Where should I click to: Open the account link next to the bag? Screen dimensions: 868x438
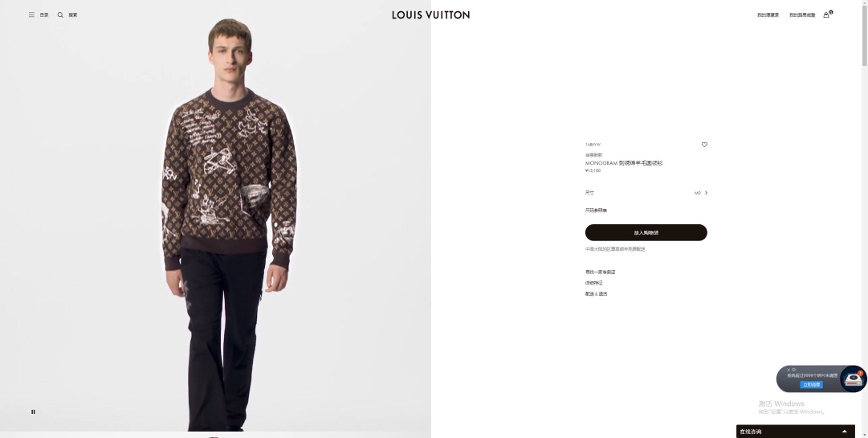click(x=802, y=15)
